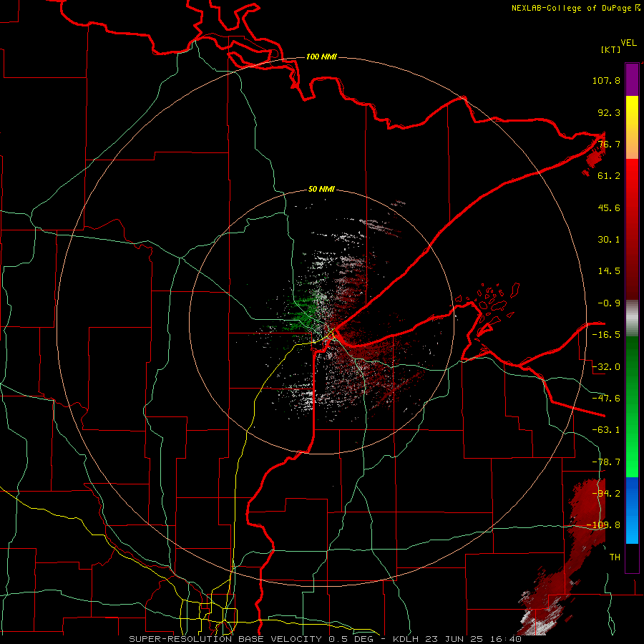The image size is (644, 644).
Task: Select the 76.7 legend value
Action: pyautogui.click(x=609, y=144)
